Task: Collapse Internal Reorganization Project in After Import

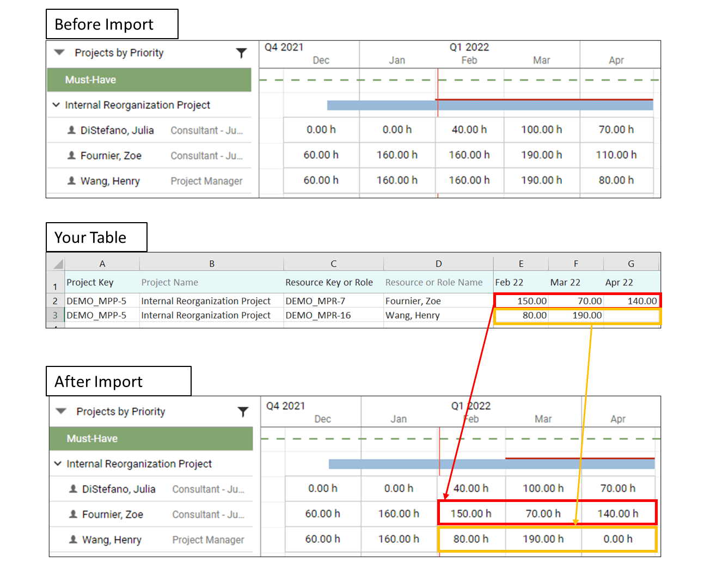Action: [x=58, y=464]
